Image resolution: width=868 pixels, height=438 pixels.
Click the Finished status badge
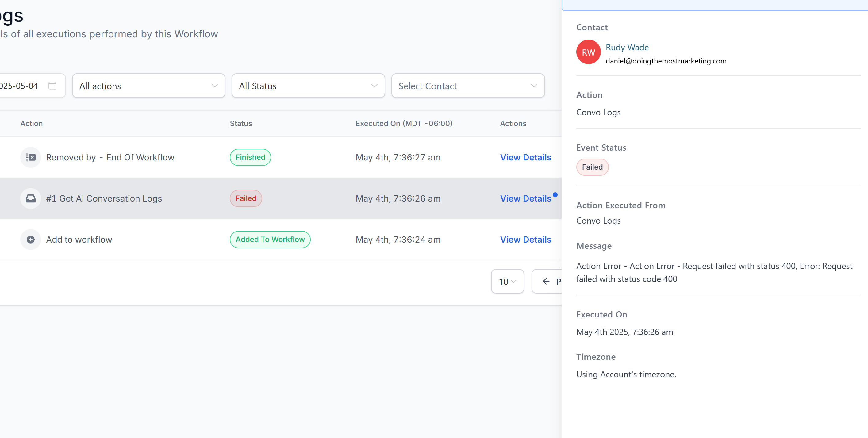(250, 157)
